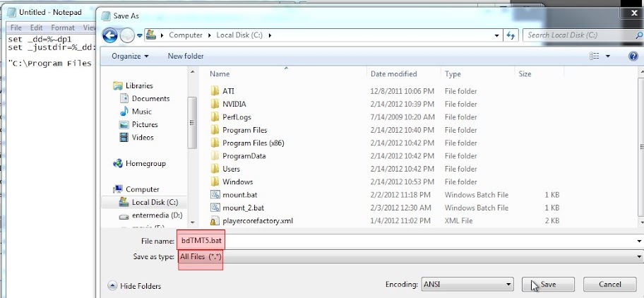The height and width of the screenshot is (298, 644).
Task: Open the Save as type dropdown
Action: [410, 257]
